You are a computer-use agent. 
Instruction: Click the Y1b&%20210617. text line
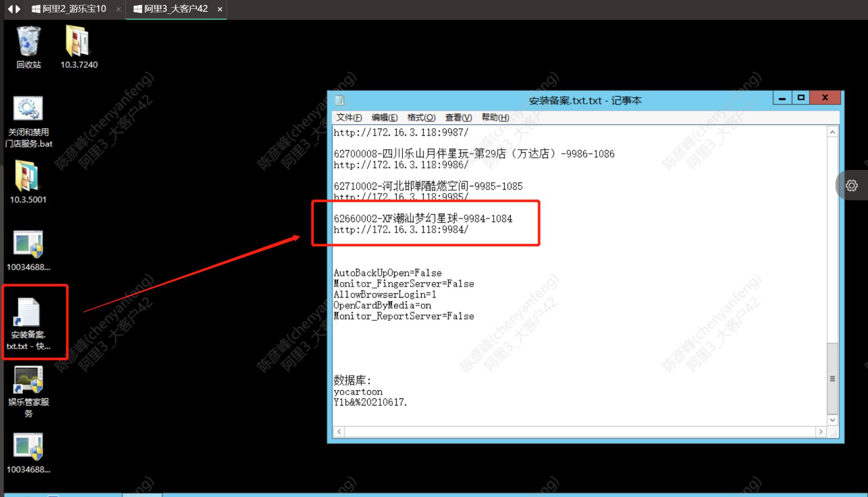click(x=370, y=402)
